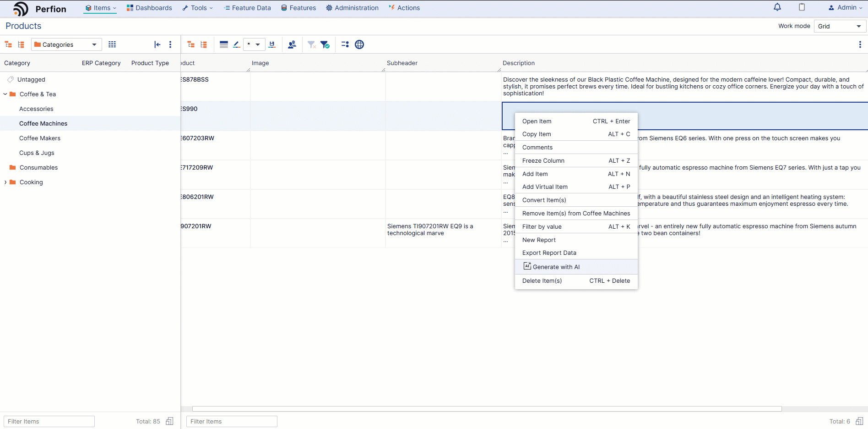The image size is (868, 429).
Task: Open Actions in top navigation
Action: 404,8
